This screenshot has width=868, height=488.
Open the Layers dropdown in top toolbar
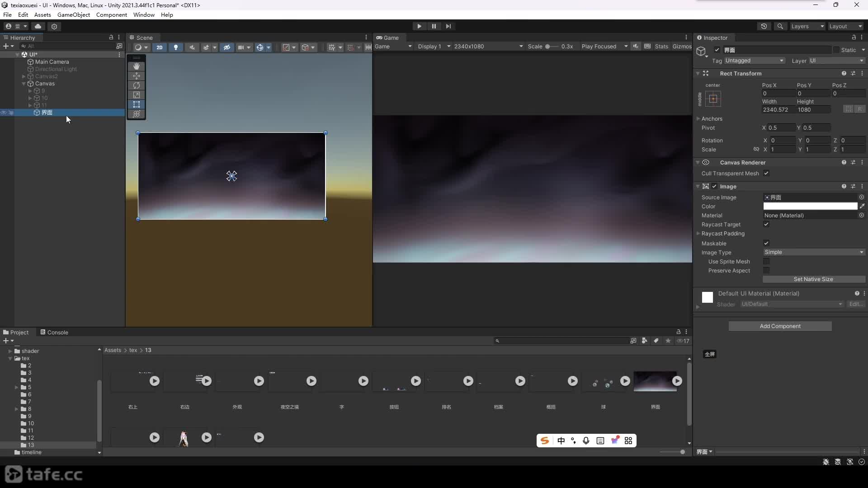(807, 26)
